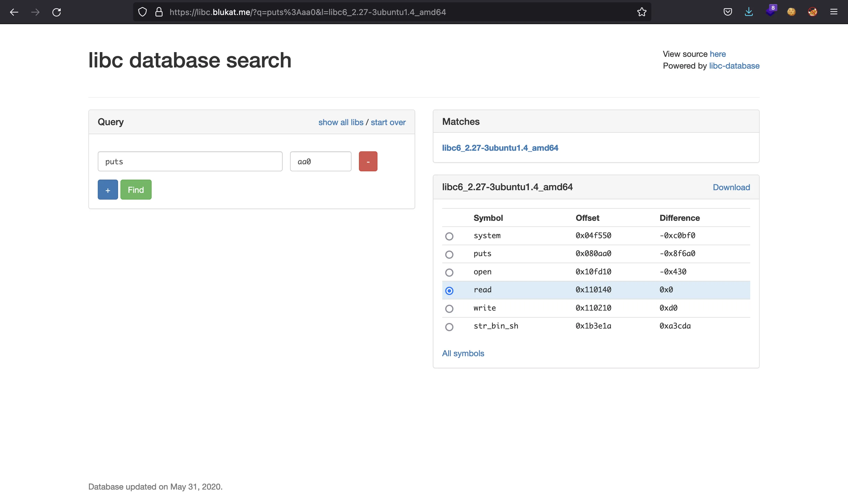Click the symbol name field containing puts
The width and height of the screenshot is (848, 504).
190,161
